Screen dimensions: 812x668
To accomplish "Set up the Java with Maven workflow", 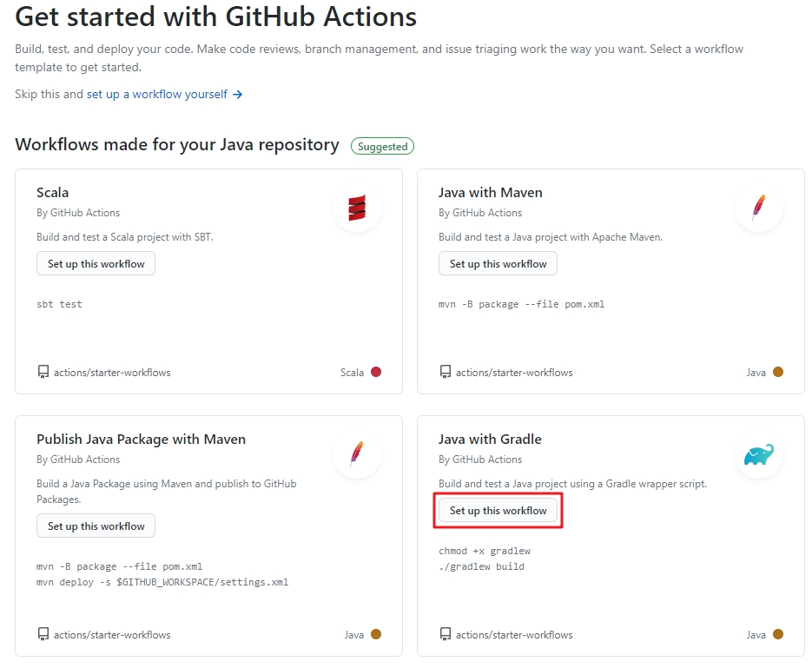I will (498, 264).
